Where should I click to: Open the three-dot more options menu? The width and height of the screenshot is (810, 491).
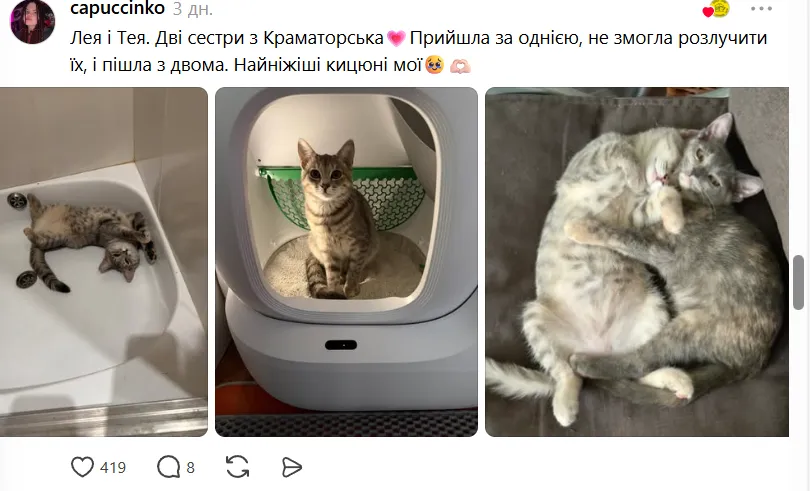[x=761, y=9]
